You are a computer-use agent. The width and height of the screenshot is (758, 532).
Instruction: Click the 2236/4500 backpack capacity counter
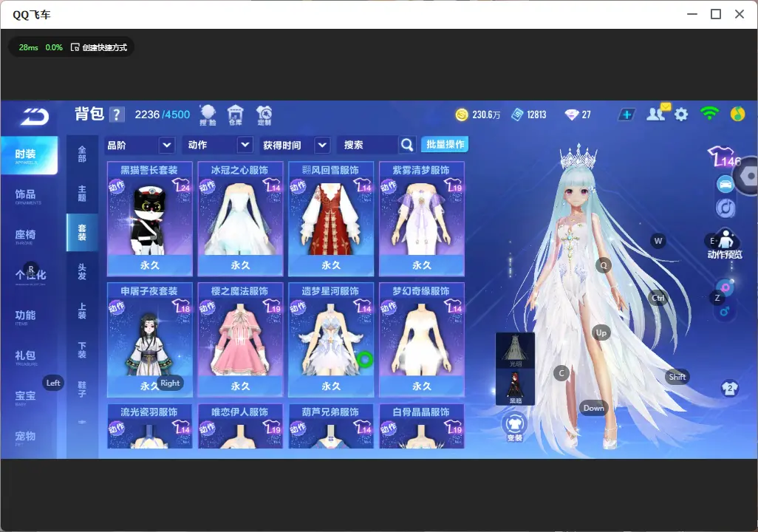click(x=163, y=115)
